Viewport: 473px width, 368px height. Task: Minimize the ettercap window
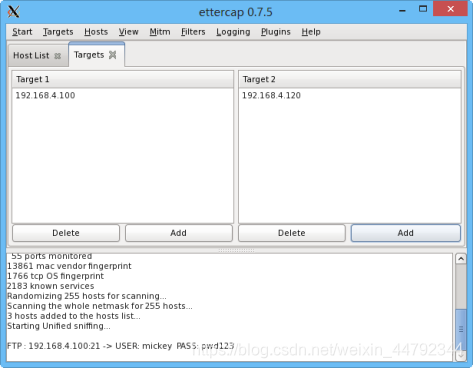click(402, 10)
